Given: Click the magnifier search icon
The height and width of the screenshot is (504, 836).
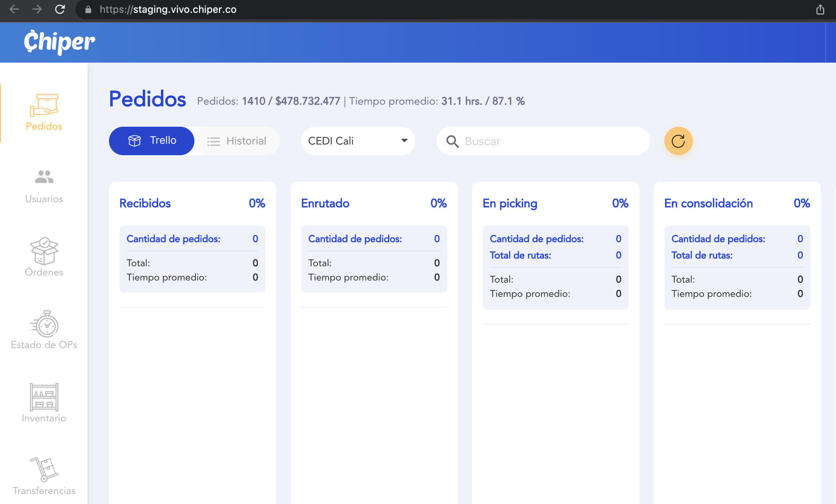Looking at the screenshot, I should click(x=453, y=141).
